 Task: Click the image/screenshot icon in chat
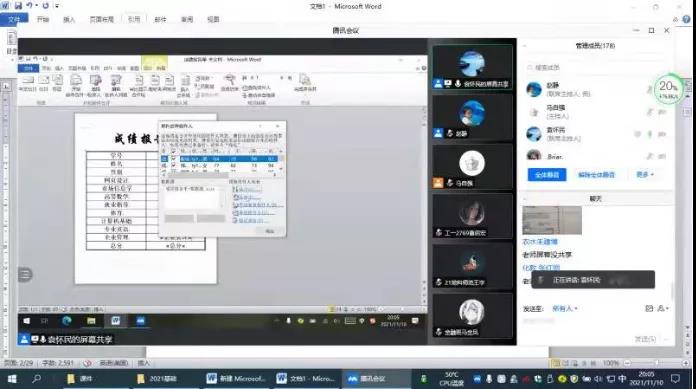coord(649,308)
